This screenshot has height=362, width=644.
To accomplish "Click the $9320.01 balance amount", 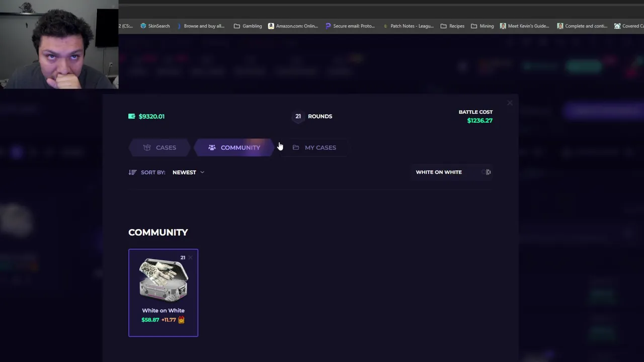I will click(151, 116).
